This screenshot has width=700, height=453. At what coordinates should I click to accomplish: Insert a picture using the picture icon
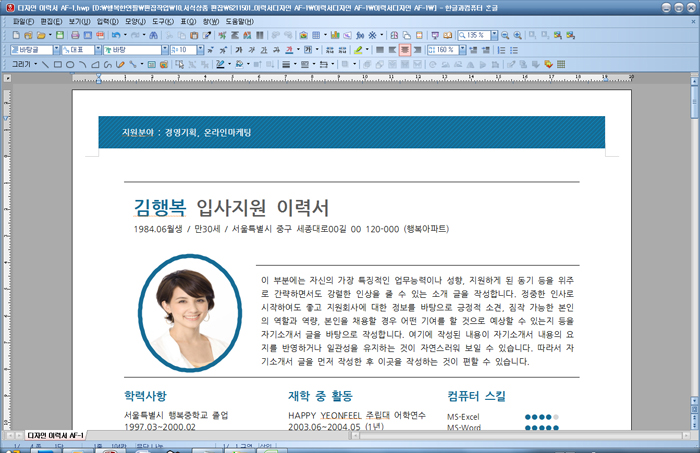click(x=304, y=35)
